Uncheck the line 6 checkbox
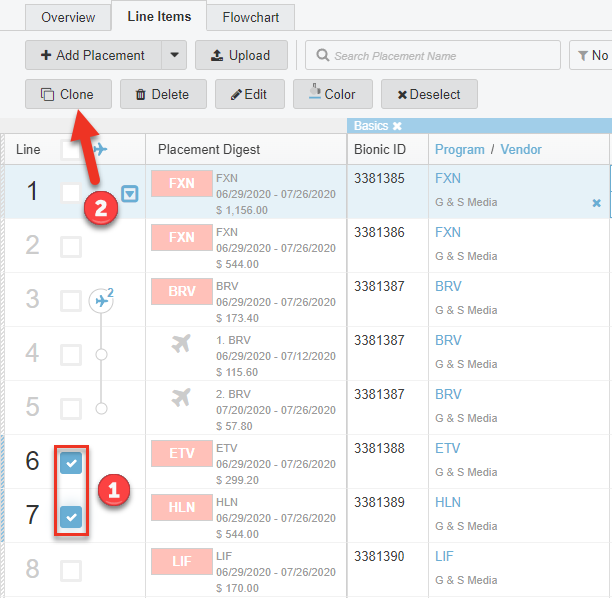612x598 pixels. [71, 463]
